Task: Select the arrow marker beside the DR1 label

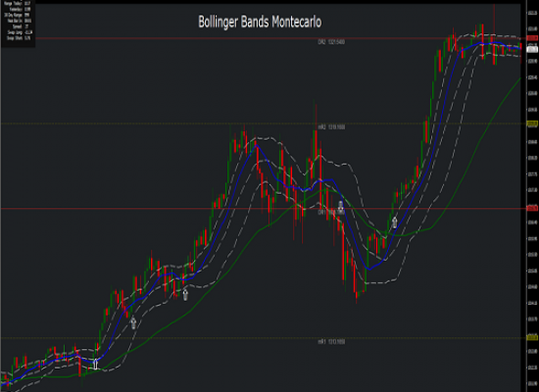Action: pyautogui.click(x=340, y=207)
